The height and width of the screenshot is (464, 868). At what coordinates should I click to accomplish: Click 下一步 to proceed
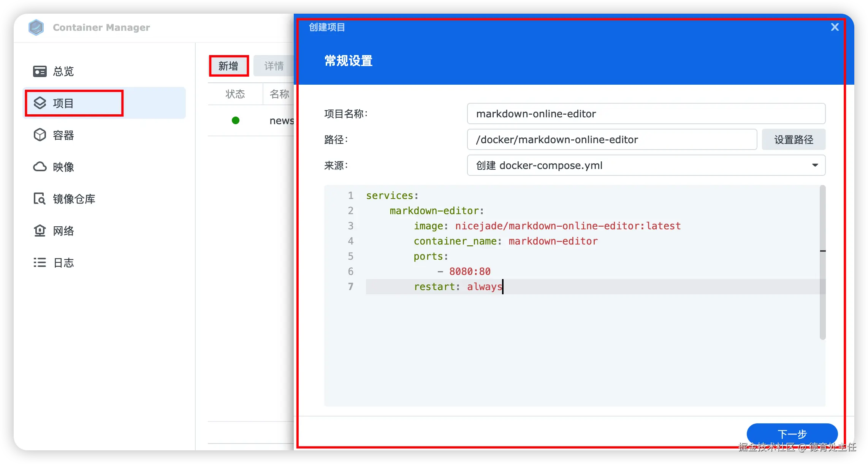[x=792, y=434]
